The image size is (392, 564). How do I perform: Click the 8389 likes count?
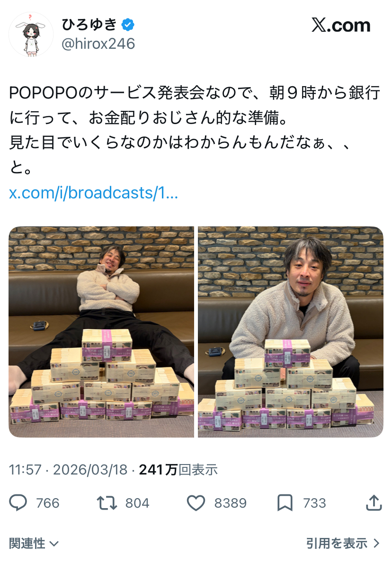[231, 503]
